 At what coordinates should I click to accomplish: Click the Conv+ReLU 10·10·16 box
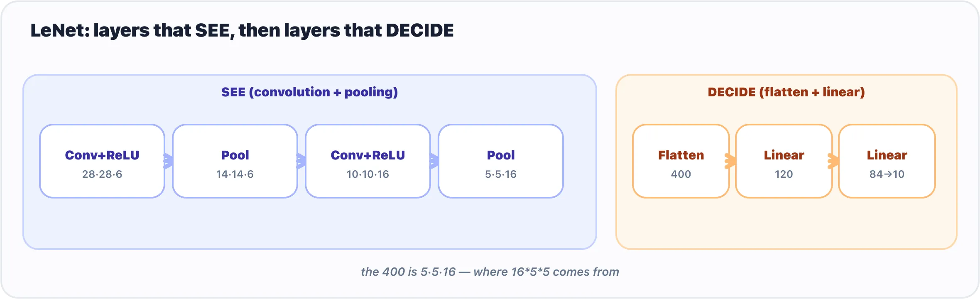[368, 161]
